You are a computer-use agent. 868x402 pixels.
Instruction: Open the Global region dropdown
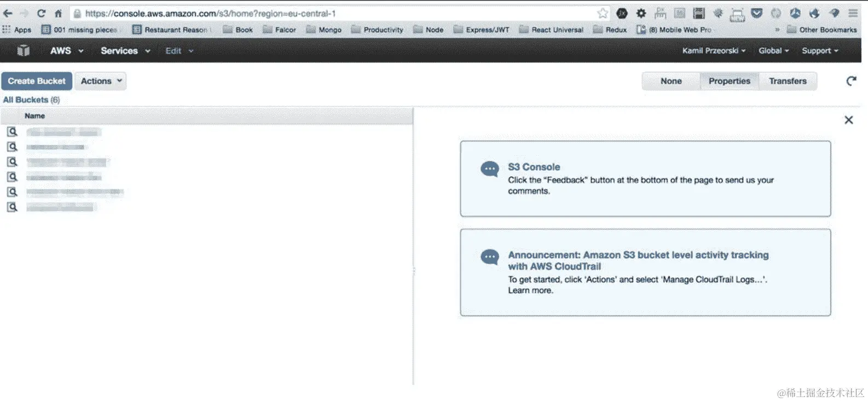pos(773,50)
